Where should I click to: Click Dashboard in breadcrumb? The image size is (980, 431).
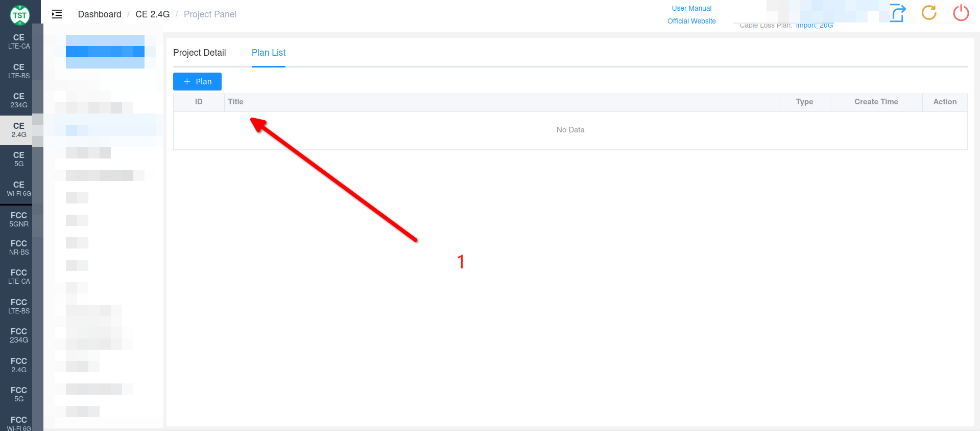[x=100, y=14]
